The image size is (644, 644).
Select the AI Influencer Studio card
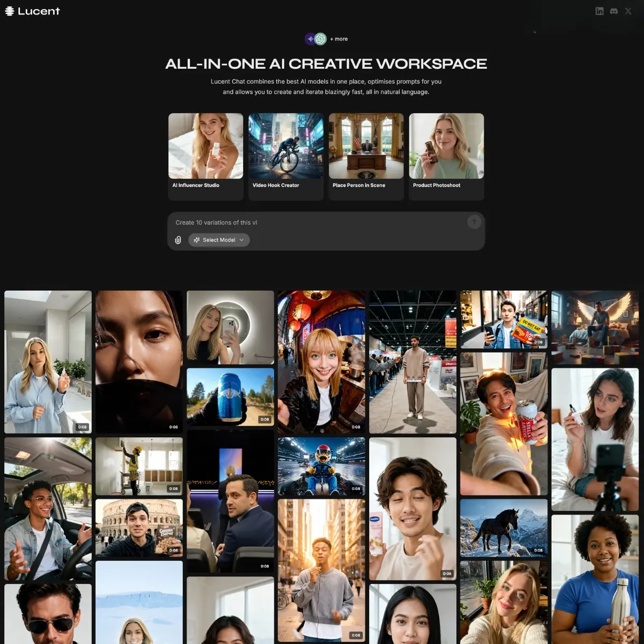(206, 156)
